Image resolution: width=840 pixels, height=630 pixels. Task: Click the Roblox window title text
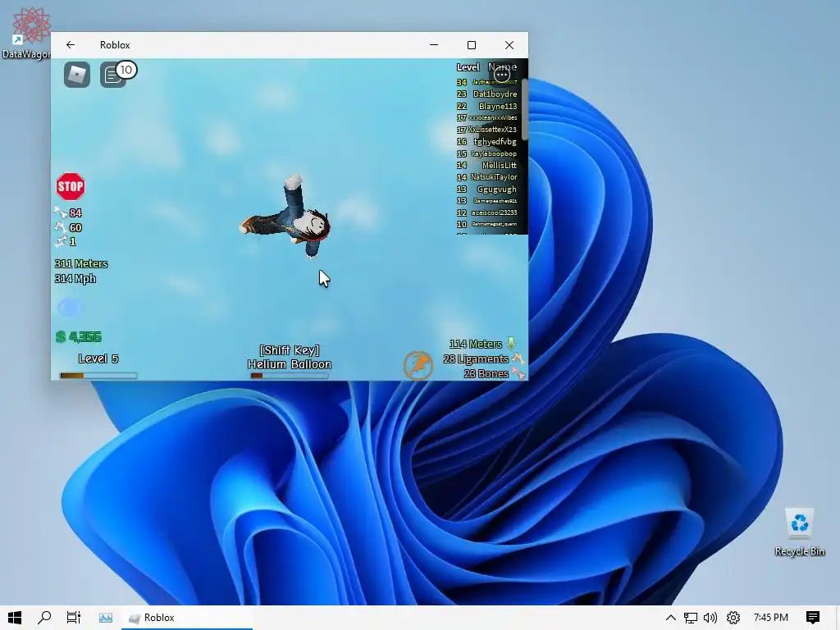[115, 45]
